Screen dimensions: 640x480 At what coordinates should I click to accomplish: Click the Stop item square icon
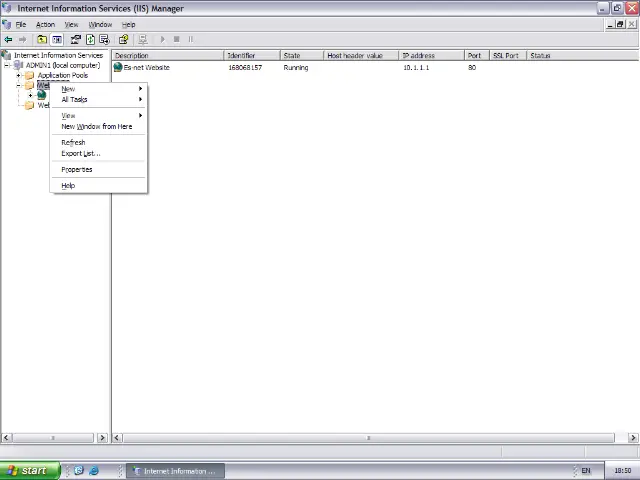(177, 40)
